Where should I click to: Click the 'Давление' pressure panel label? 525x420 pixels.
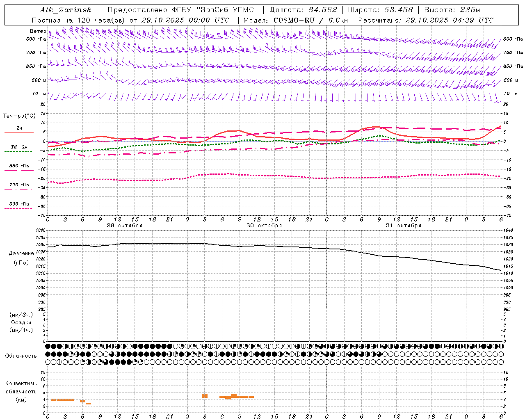(21, 253)
